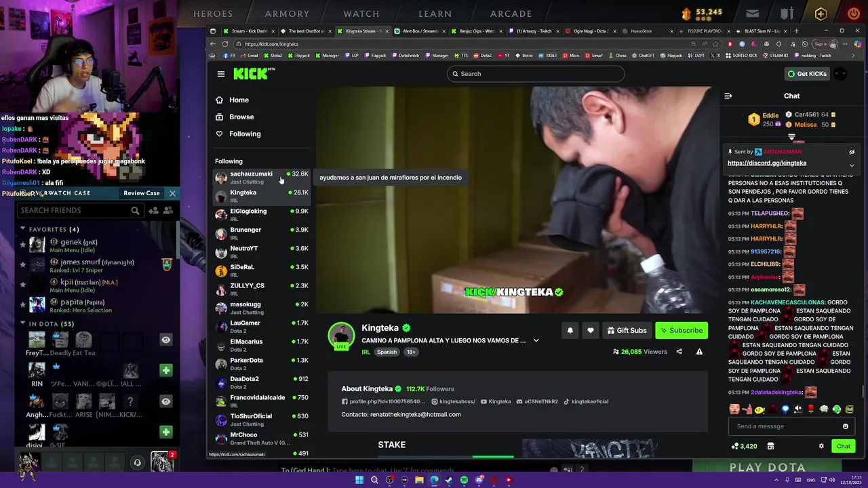Reload the browser page
Viewport: 868px width, 488px height.
click(x=224, y=44)
